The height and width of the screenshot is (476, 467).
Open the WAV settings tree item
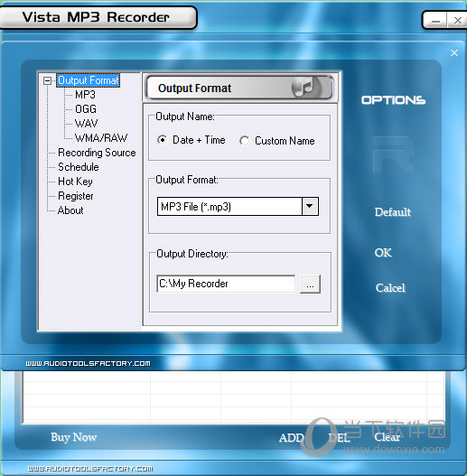tap(86, 124)
